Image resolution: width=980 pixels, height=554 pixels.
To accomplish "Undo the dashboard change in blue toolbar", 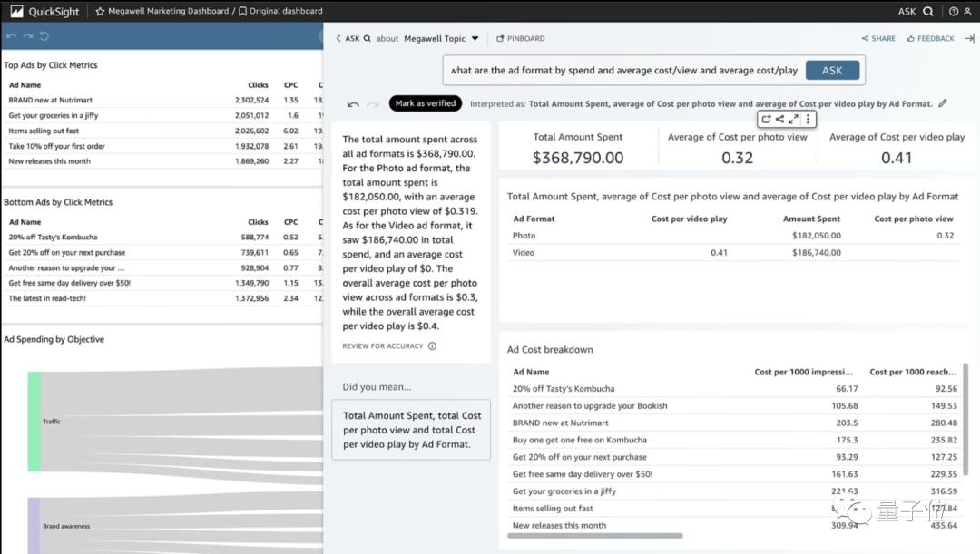I will click(x=11, y=36).
